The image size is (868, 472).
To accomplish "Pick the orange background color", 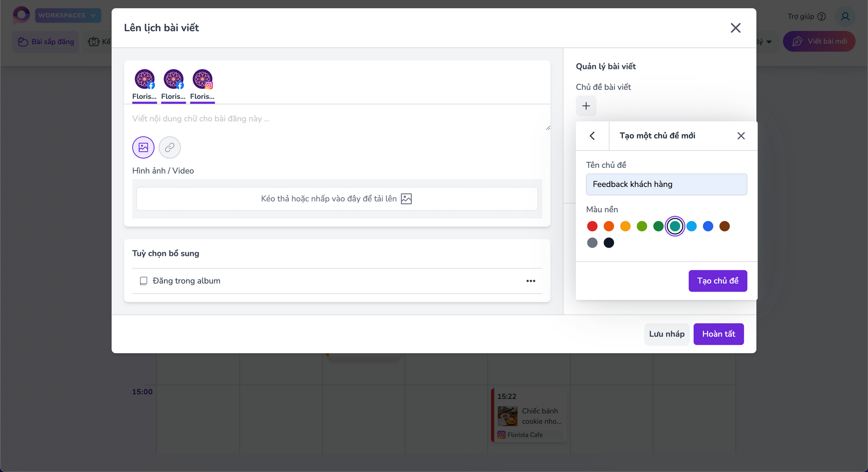I will (x=609, y=226).
